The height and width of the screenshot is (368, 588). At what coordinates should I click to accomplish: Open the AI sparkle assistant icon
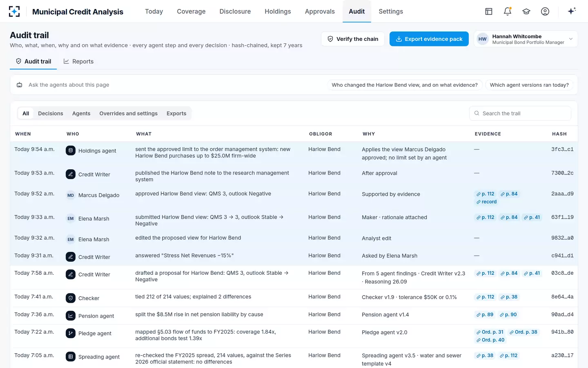(x=572, y=11)
